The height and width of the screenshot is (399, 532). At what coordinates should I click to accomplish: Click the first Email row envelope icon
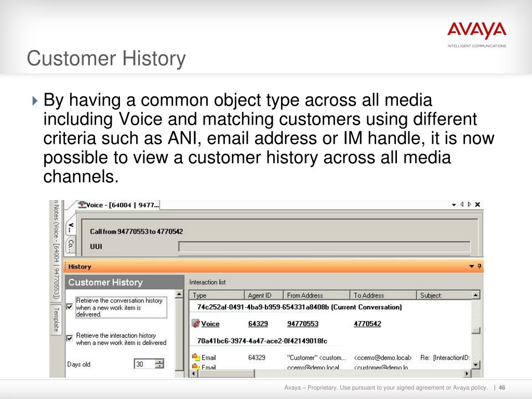(196, 357)
